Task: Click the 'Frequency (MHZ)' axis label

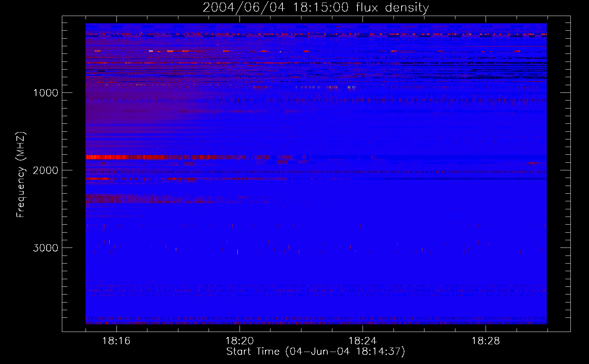Action: 21,174
